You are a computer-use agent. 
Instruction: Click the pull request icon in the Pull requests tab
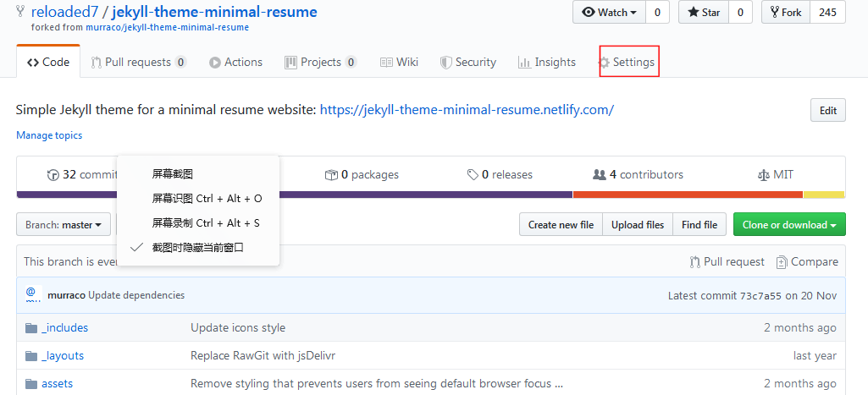coord(97,63)
